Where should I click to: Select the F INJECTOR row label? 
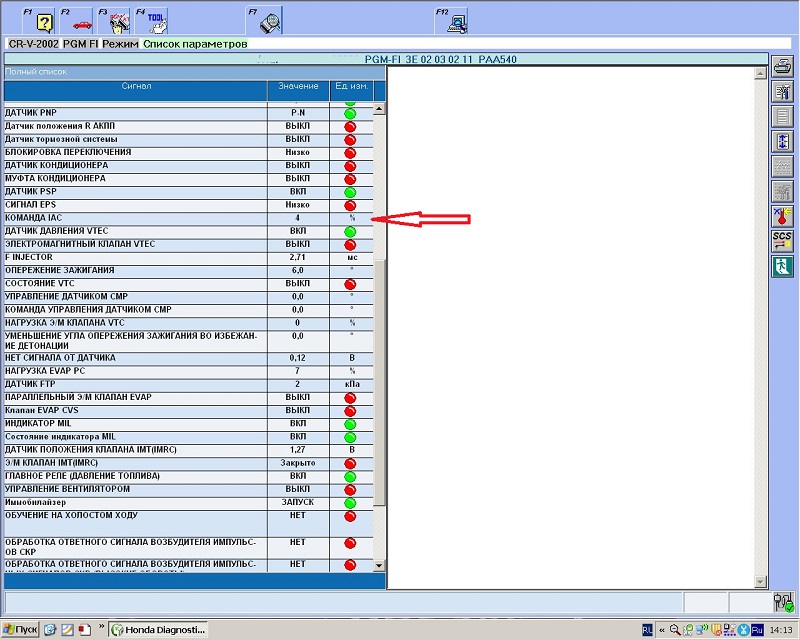[29, 257]
